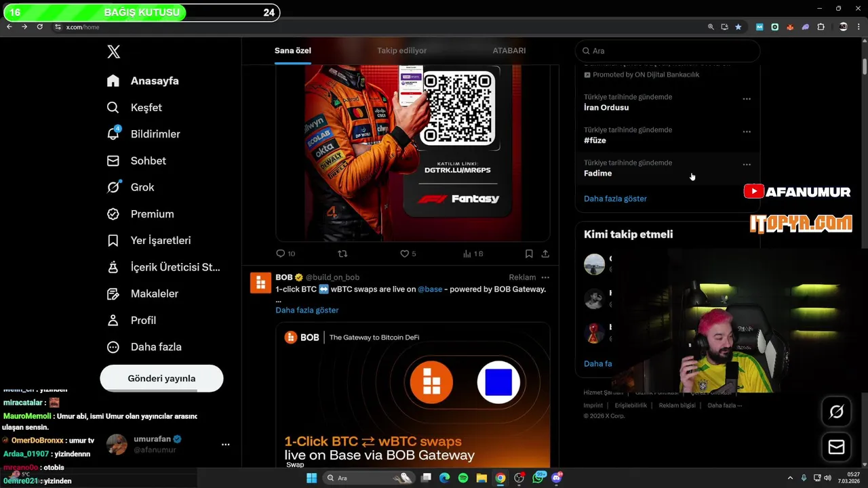Open Chrome three-dot menu
868x488 pixels.
coord(859,27)
